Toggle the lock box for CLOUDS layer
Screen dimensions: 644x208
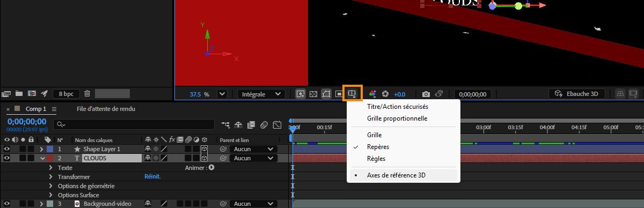pos(31,158)
